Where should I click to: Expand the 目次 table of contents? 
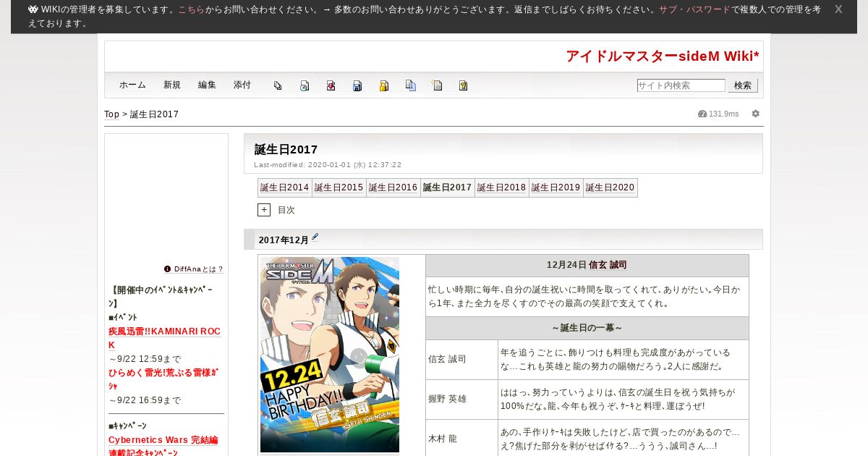[264, 210]
